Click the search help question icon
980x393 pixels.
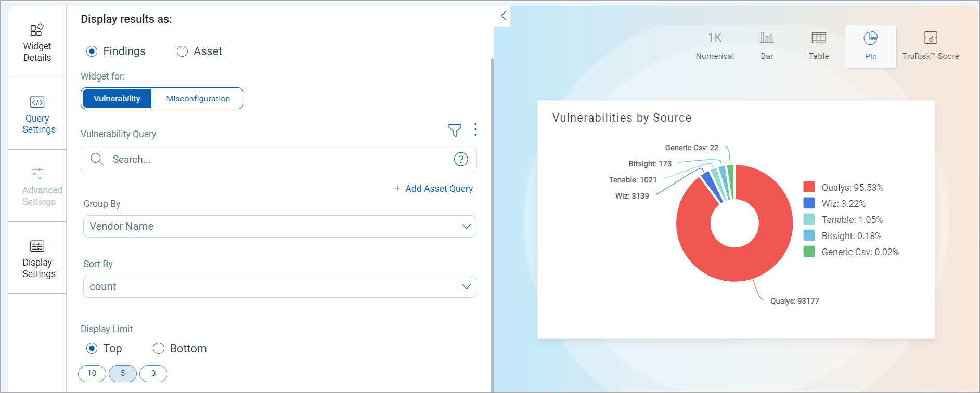(461, 160)
